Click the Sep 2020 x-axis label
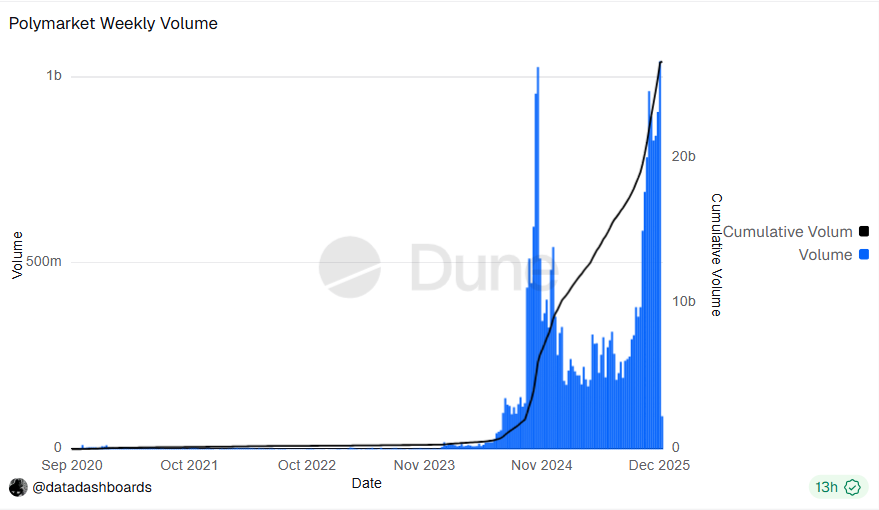The height and width of the screenshot is (510, 879). coord(72,465)
